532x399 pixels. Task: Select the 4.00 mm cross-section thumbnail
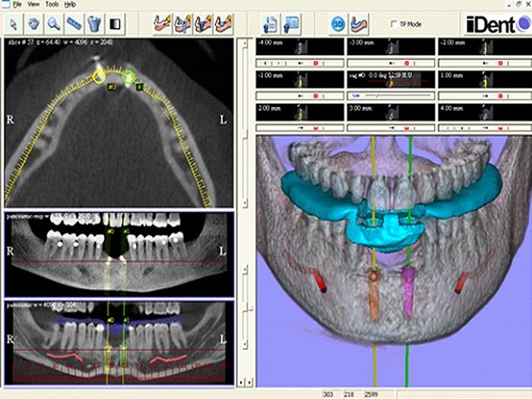pos(485,112)
